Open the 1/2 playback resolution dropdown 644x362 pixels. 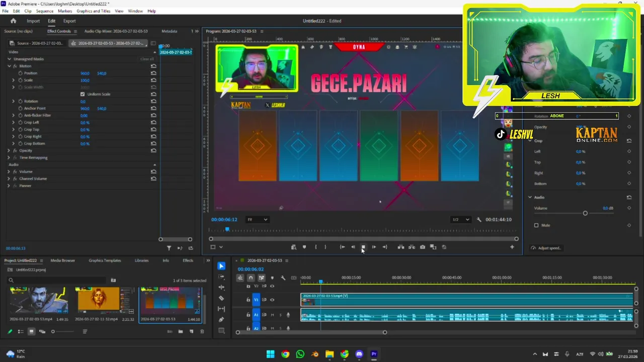pos(460,220)
